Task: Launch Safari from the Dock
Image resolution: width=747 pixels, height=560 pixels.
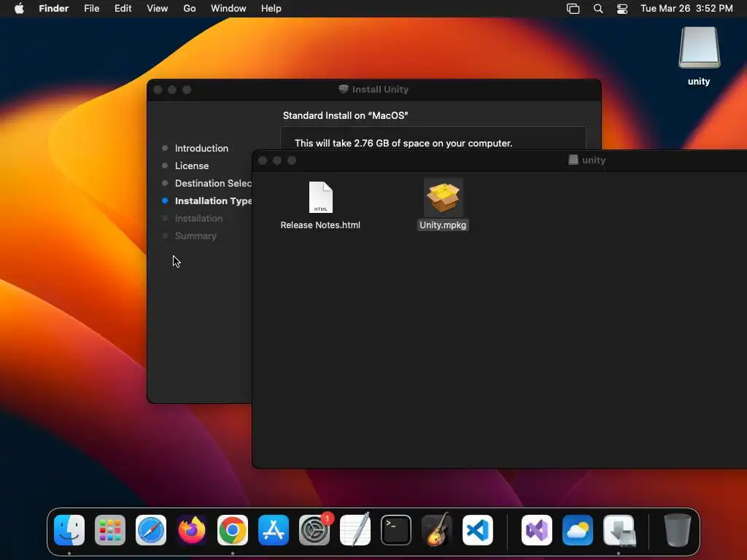Action: pyautogui.click(x=151, y=530)
